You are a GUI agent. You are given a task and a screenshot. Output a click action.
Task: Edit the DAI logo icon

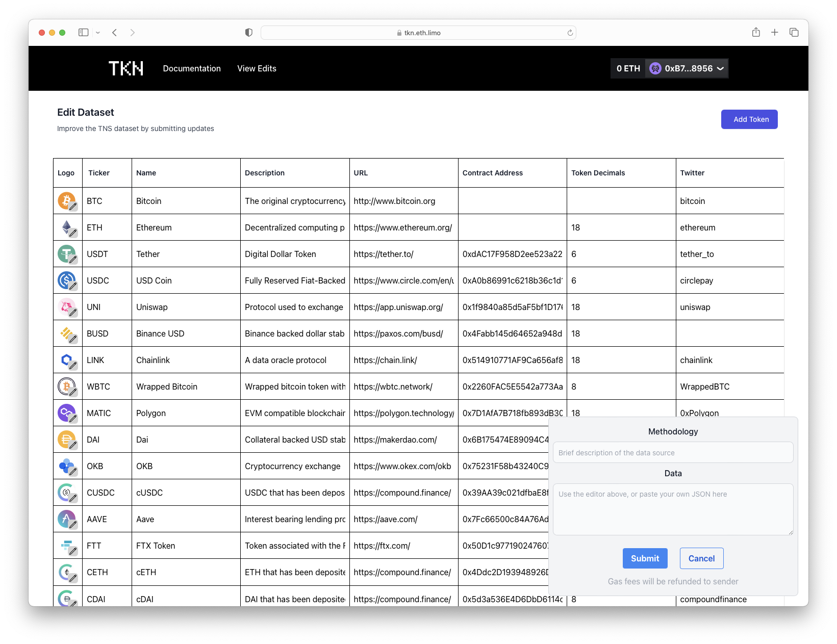click(x=73, y=445)
